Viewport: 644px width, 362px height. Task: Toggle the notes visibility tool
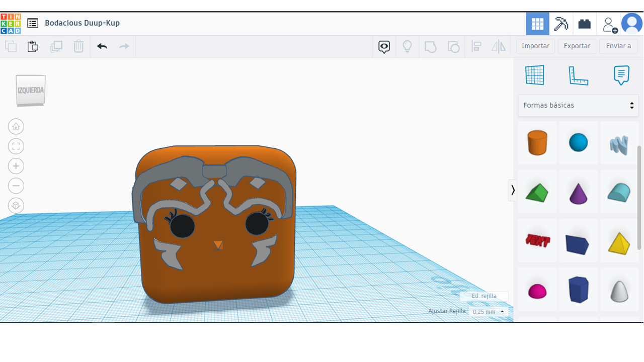384,47
